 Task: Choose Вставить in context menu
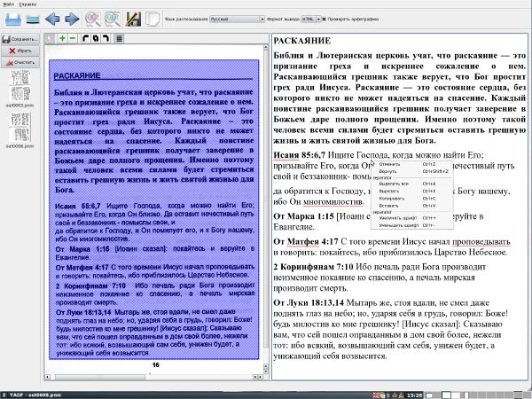[x=412, y=206]
